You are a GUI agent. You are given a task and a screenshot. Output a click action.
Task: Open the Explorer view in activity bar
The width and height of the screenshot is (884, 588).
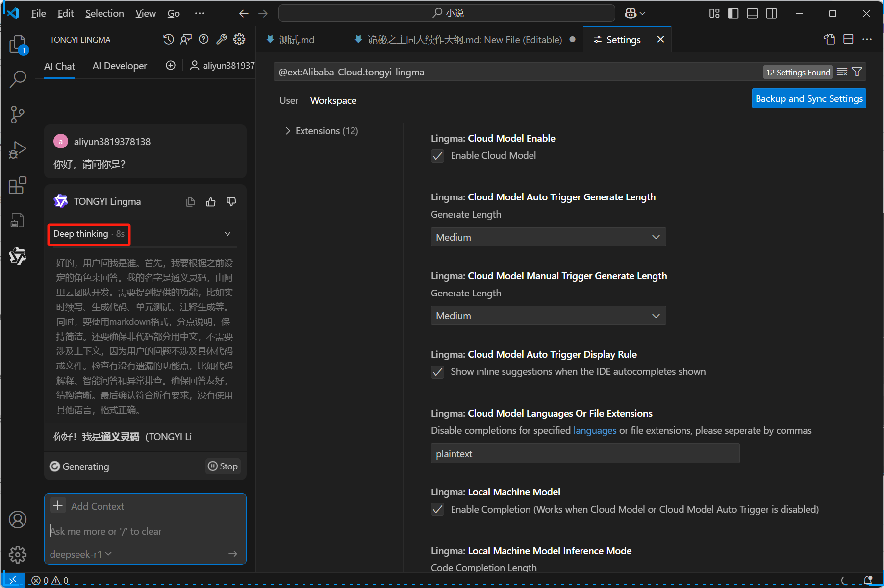18,44
